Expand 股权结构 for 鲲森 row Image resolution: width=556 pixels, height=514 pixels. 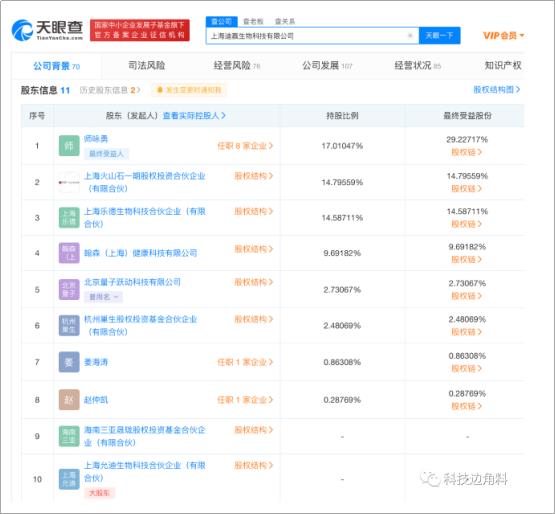253,249
